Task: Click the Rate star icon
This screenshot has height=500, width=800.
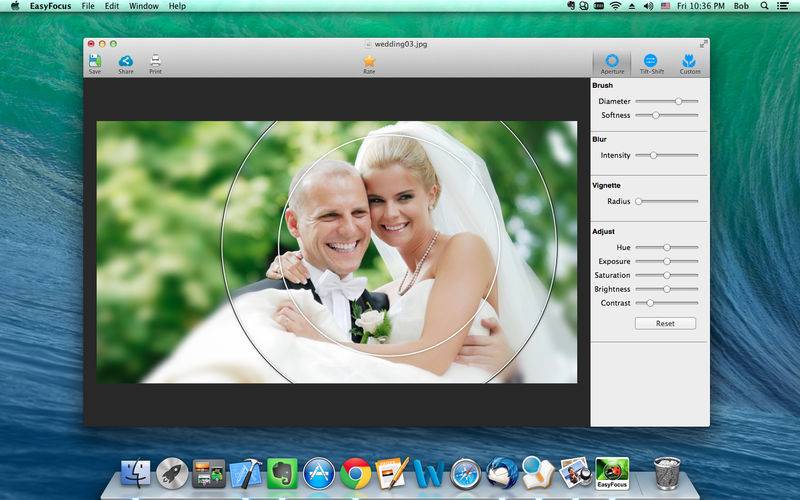Action: [x=369, y=61]
